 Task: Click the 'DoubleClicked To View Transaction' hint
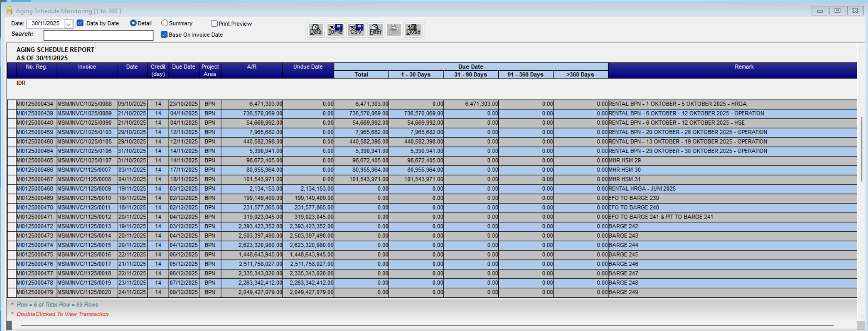pyautogui.click(x=62, y=314)
